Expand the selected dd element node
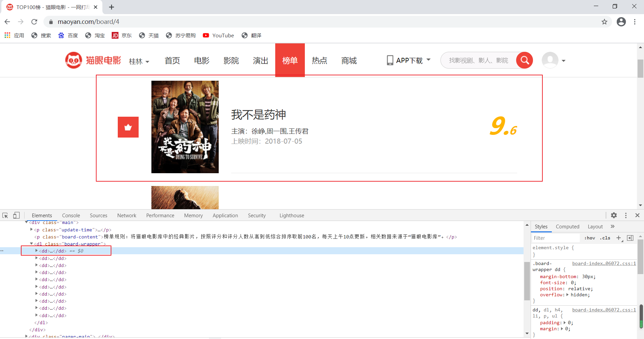This screenshot has height=339, width=644. tap(36, 251)
